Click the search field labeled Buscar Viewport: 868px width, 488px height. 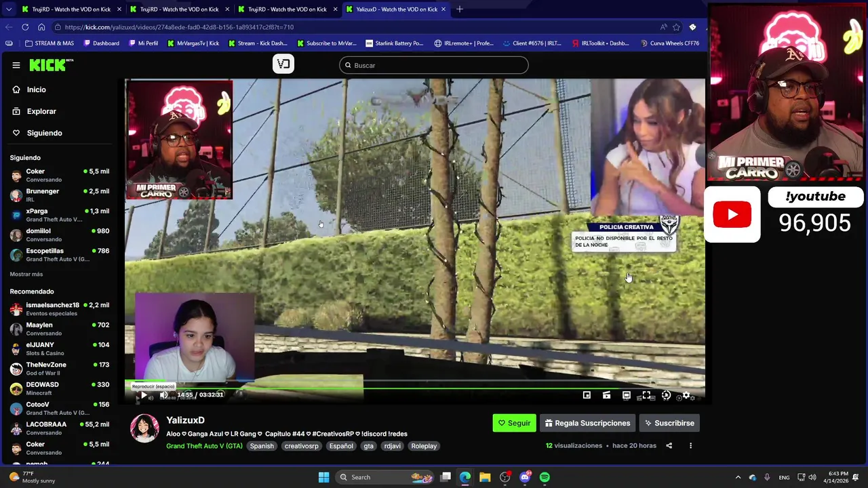(x=434, y=65)
